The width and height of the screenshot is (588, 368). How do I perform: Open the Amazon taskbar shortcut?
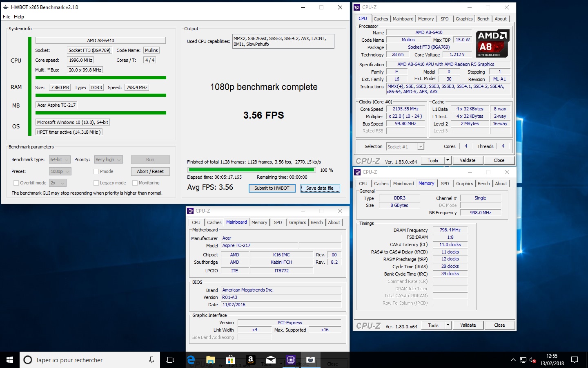click(x=251, y=360)
